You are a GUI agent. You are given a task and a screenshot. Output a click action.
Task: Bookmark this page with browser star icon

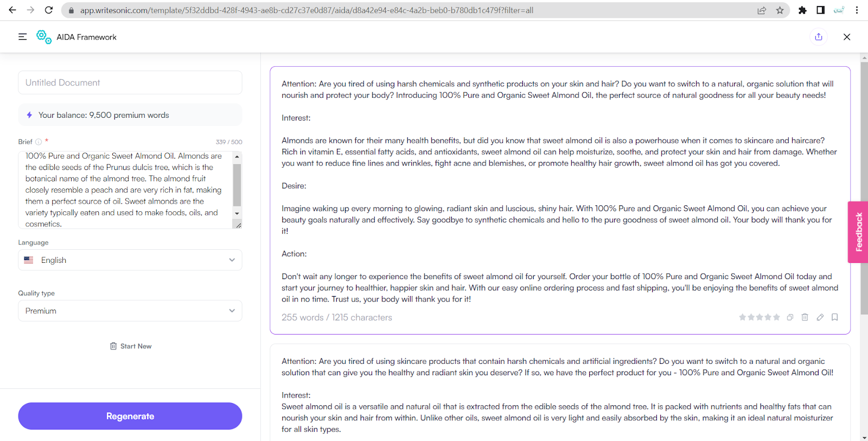tap(780, 10)
